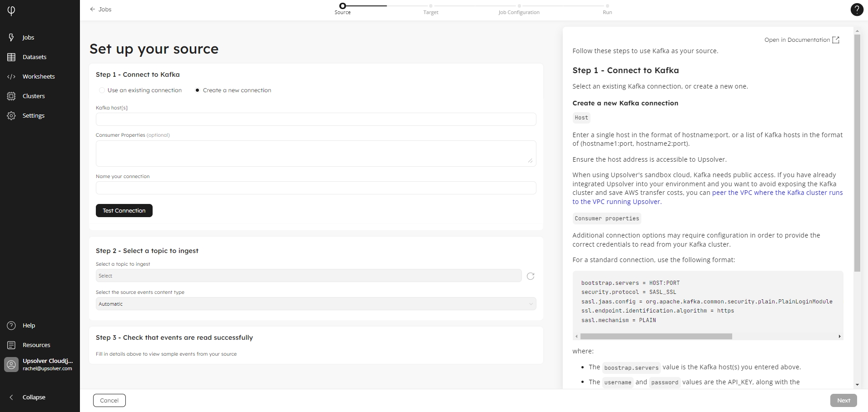Click the question mark help icon top right
Image resolution: width=868 pixels, height=412 pixels.
coord(856,10)
